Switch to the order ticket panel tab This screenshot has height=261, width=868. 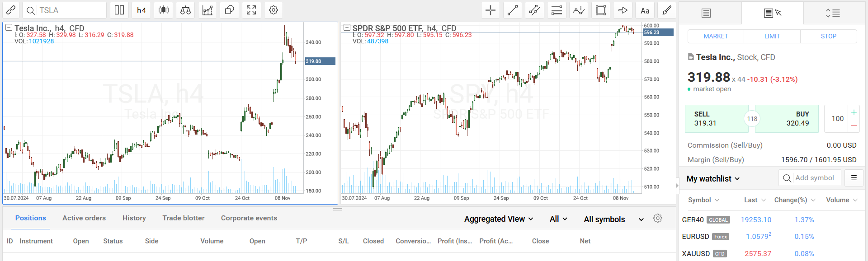(x=773, y=13)
